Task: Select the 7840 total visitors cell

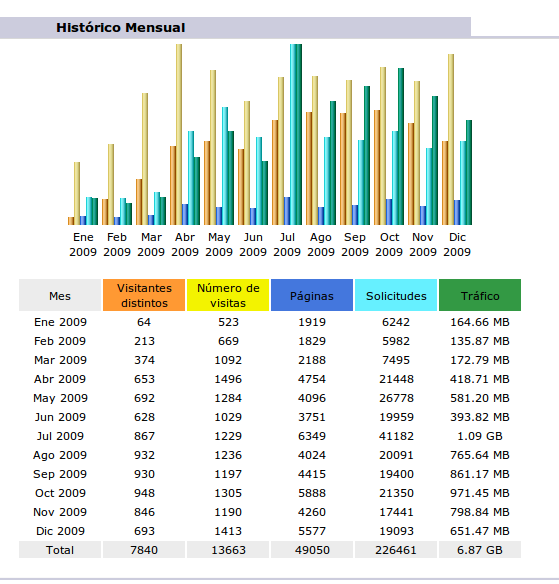Action: (x=144, y=550)
